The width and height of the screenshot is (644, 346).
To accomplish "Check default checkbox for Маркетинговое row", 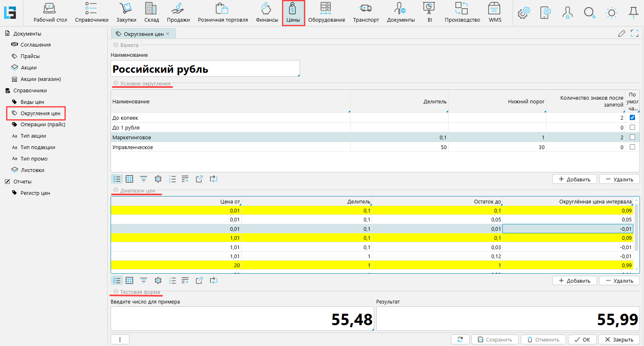I will pyautogui.click(x=632, y=137).
